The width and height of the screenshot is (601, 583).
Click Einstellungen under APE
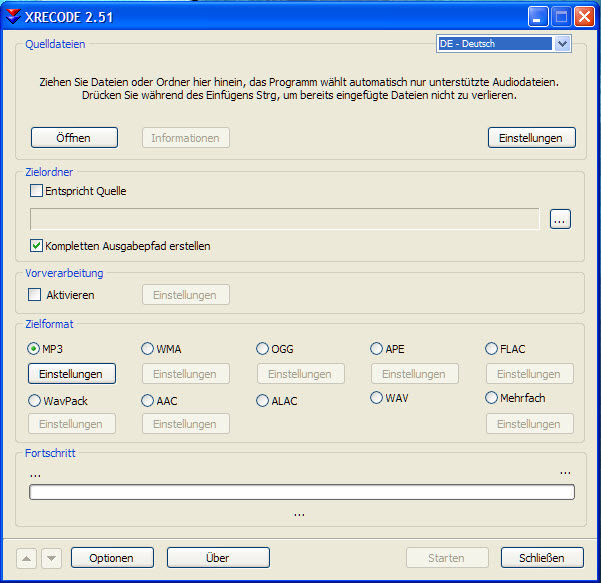[415, 374]
